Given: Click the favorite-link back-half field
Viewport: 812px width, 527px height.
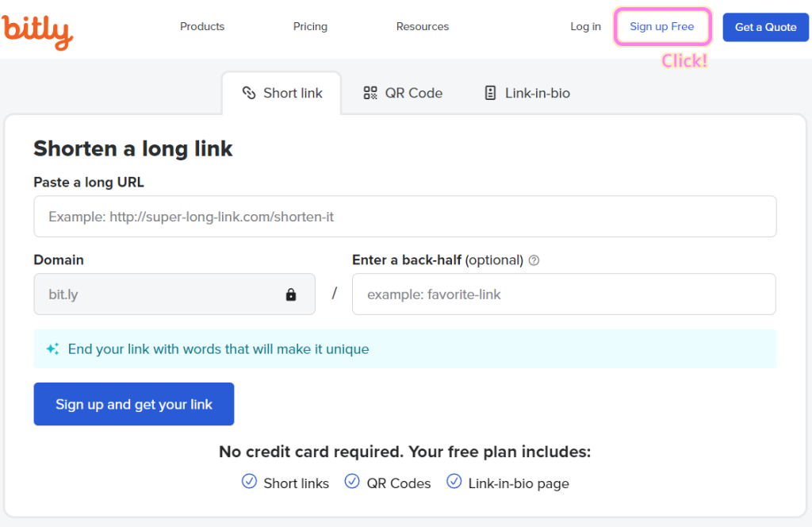Looking at the screenshot, I should 564,294.
